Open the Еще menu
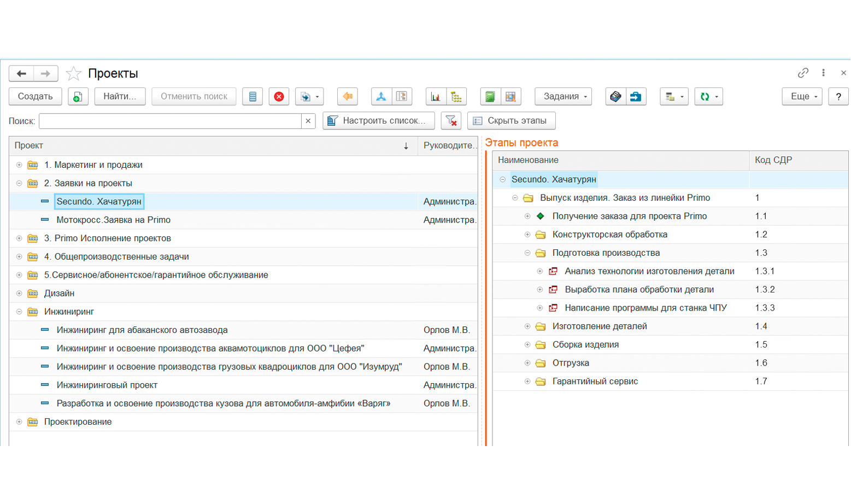Screen dimensions: 851x504 (x=802, y=97)
